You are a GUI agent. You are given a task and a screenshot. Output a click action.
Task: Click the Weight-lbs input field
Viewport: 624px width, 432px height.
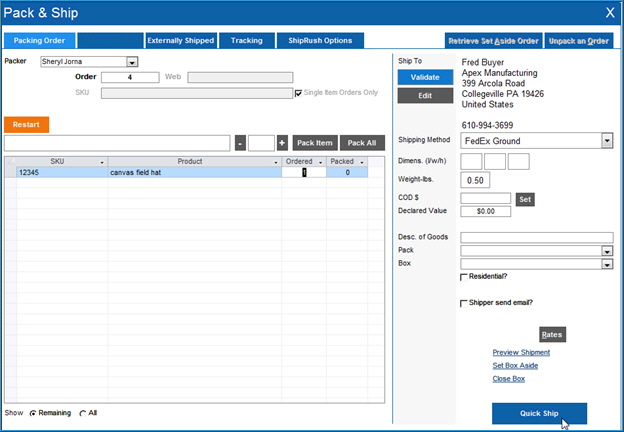click(474, 180)
